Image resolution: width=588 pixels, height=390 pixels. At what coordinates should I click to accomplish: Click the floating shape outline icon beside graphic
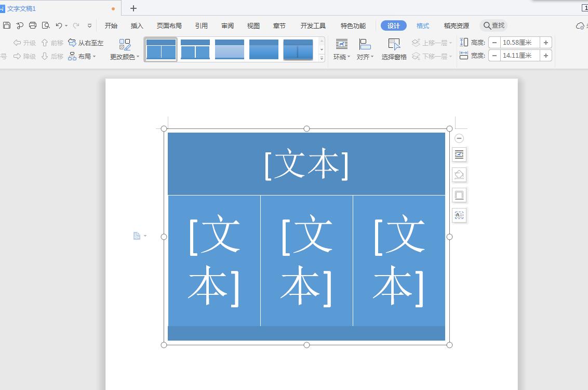(459, 195)
